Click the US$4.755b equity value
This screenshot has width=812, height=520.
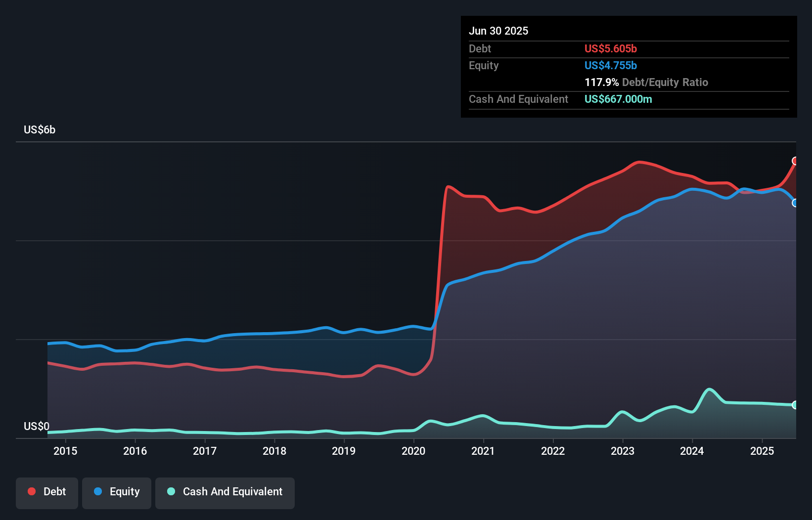pyautogui.click(x=611, y=65)
